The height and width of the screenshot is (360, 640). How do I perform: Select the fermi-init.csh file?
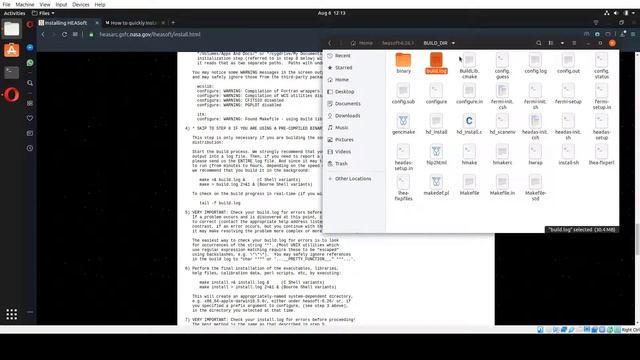point(502,96)
